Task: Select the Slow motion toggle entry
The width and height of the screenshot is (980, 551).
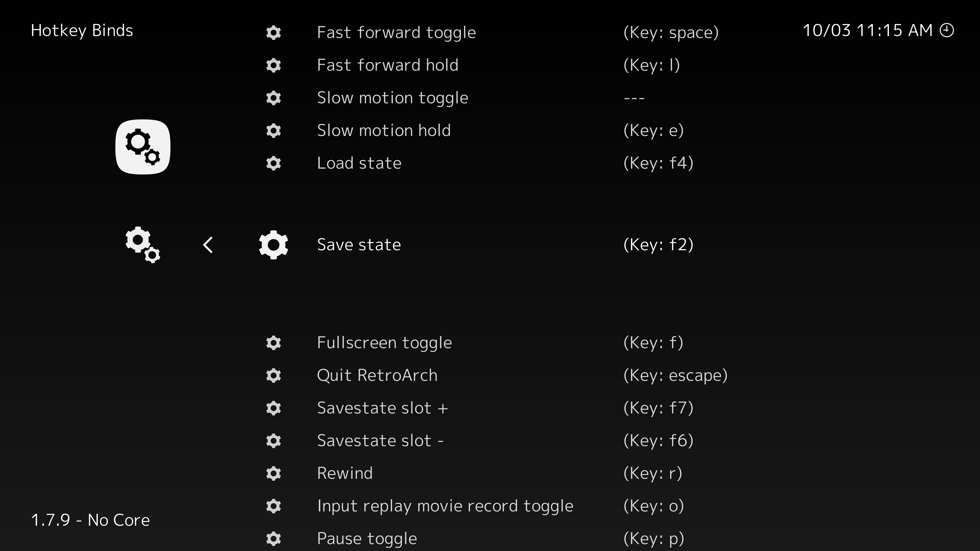Action: pos(392,98)
